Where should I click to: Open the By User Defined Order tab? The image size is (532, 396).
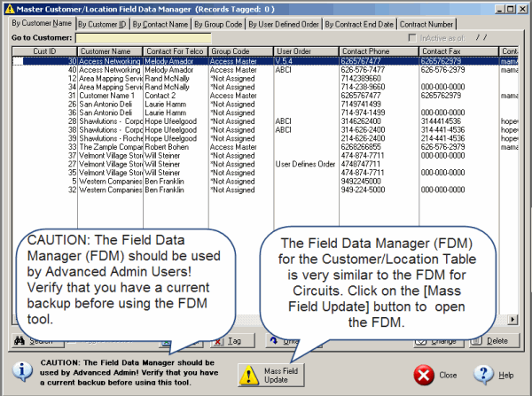coord(284,25)
